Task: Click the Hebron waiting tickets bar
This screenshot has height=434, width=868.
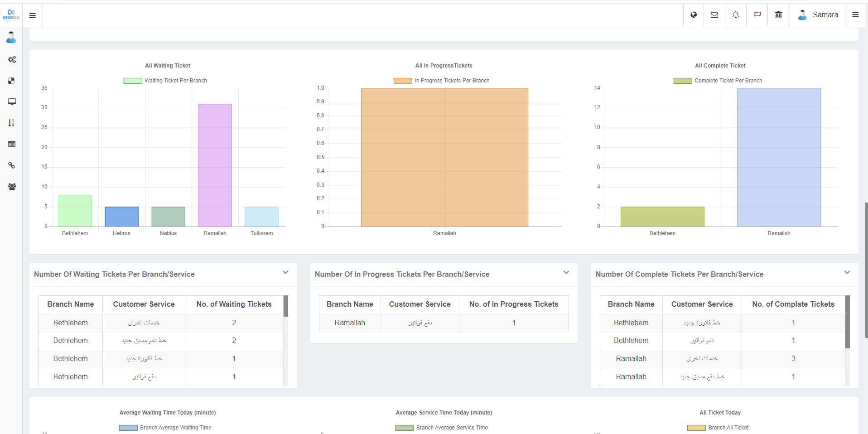Action: click(122, 217)
